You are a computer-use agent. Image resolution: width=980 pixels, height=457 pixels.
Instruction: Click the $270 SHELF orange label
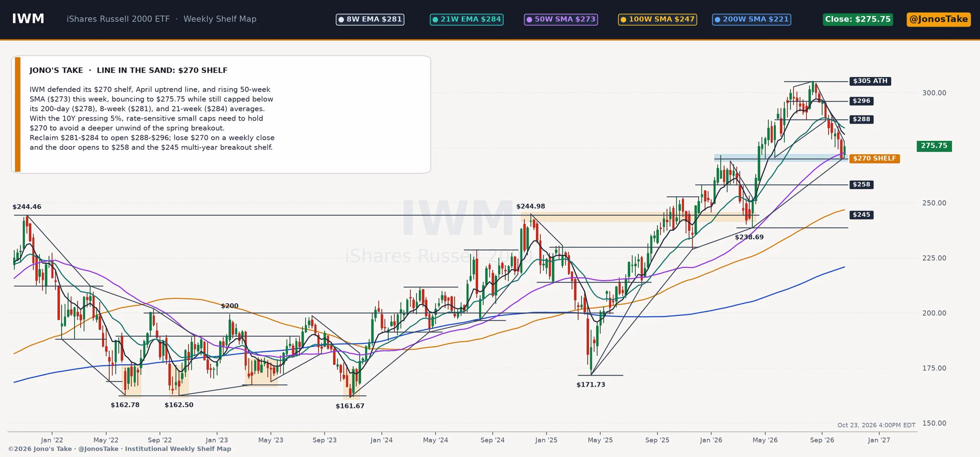tap(874, 159)
